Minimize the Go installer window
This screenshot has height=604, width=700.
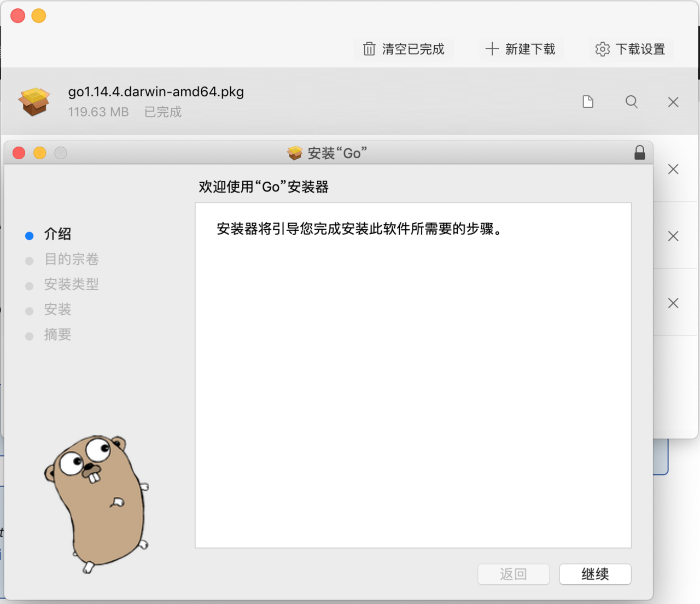tap(40, 153)
